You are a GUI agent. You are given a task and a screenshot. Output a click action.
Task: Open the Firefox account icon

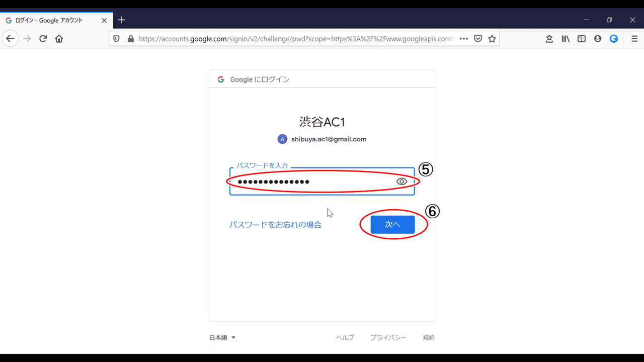[x=598, y=39]
